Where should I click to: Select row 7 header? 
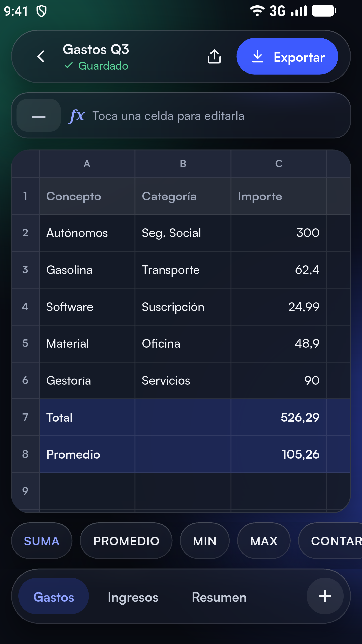point(25,417)
